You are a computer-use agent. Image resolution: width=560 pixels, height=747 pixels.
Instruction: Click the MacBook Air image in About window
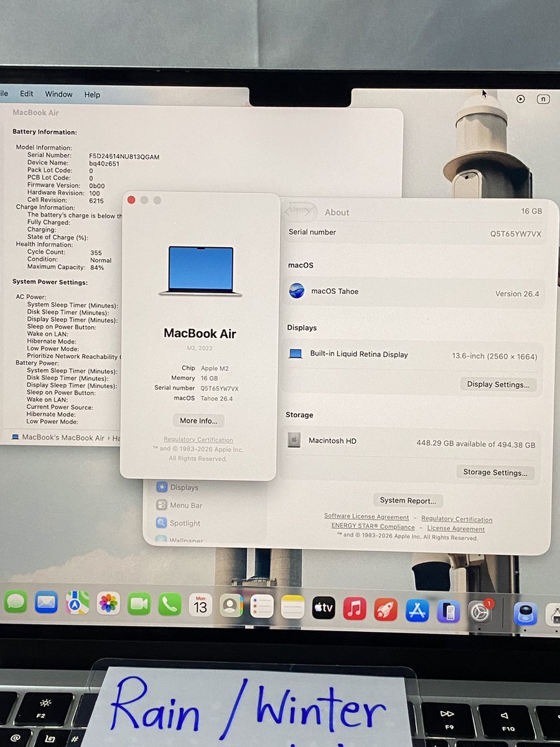tap(200, 270)
